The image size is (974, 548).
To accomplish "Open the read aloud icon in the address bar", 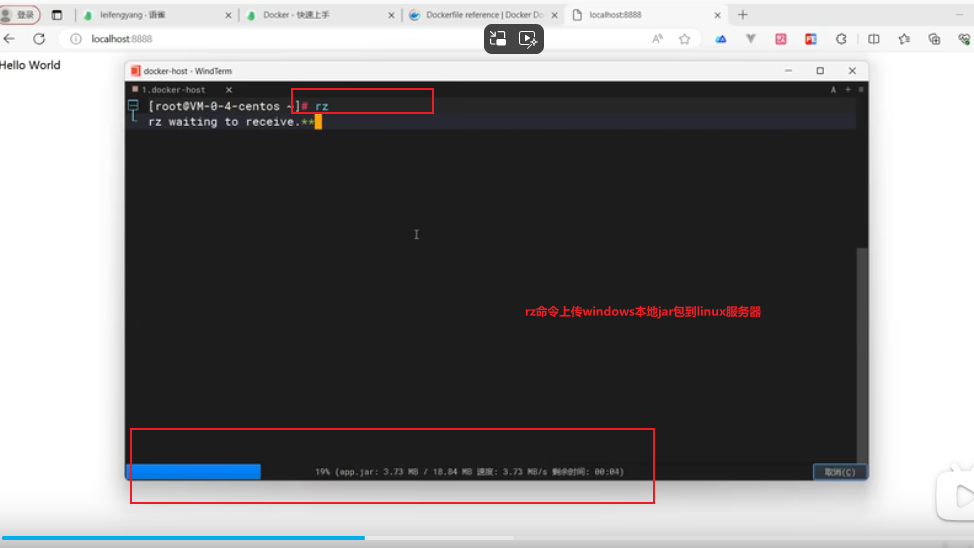I will (657, 39).
